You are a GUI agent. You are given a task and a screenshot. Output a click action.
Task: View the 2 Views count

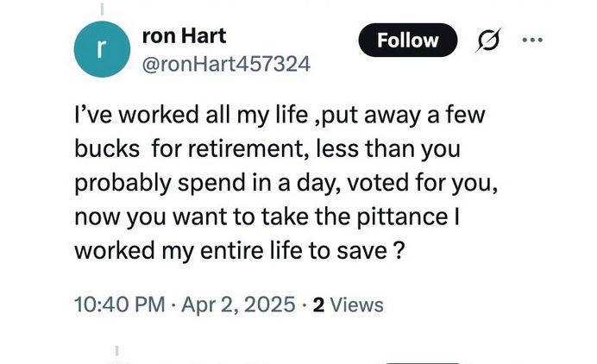348,305
